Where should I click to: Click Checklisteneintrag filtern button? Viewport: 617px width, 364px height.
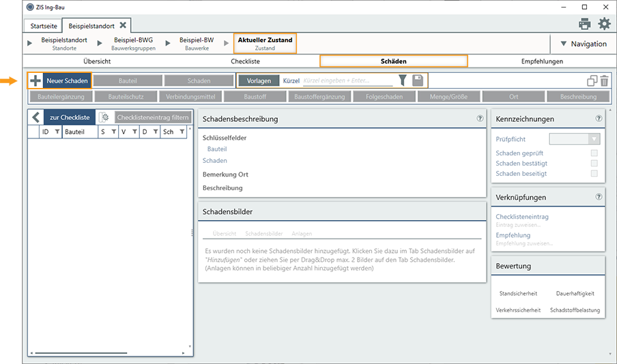(x=153, y=117)
